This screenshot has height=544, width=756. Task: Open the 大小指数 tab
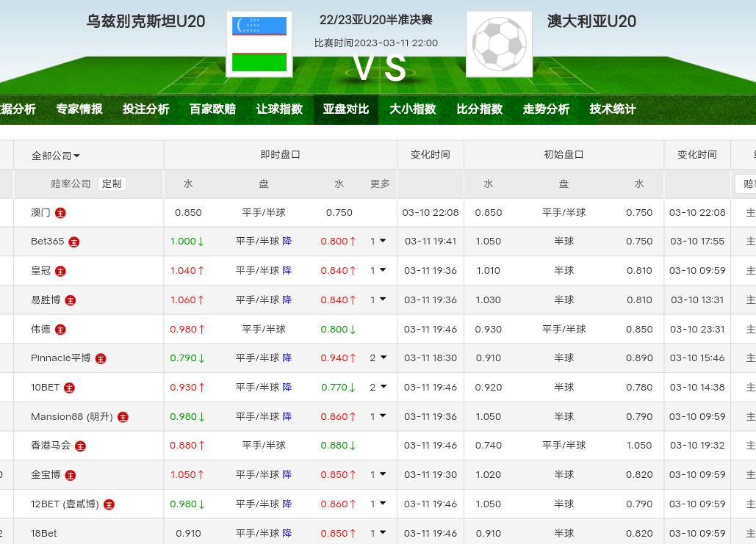[x=412, y=109]
